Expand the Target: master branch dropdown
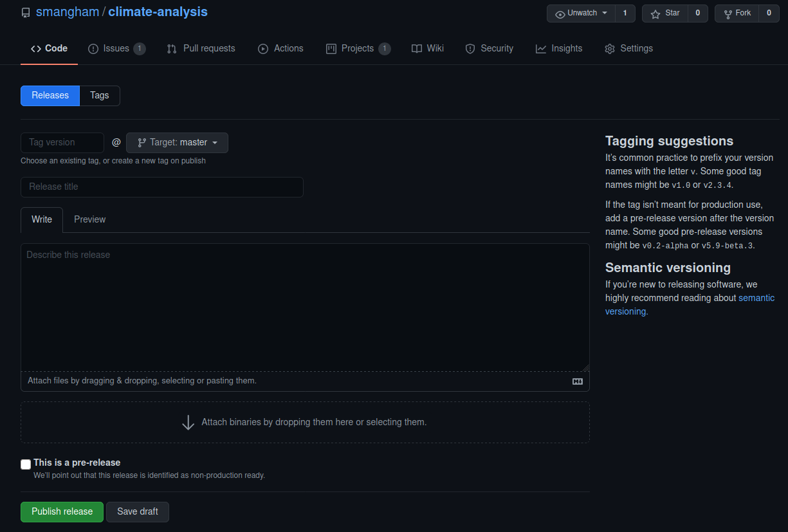 click(177, 143)
